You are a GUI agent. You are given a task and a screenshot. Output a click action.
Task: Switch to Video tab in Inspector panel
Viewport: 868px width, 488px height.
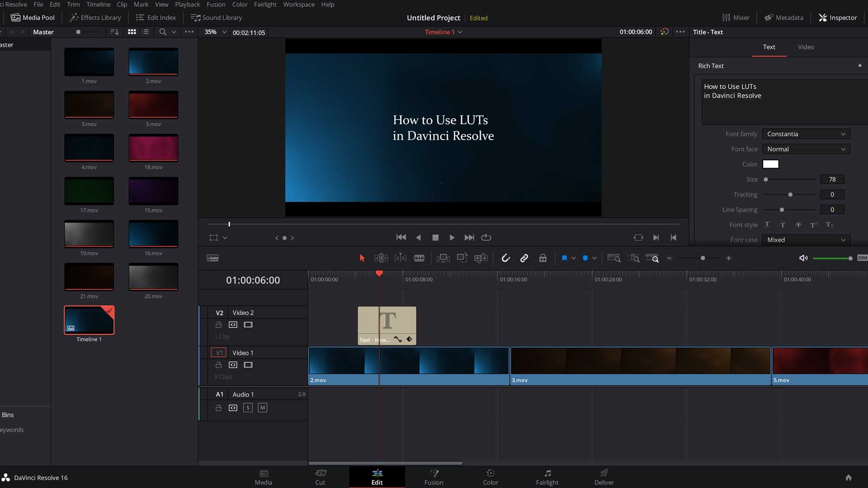(x=806, y=47)
